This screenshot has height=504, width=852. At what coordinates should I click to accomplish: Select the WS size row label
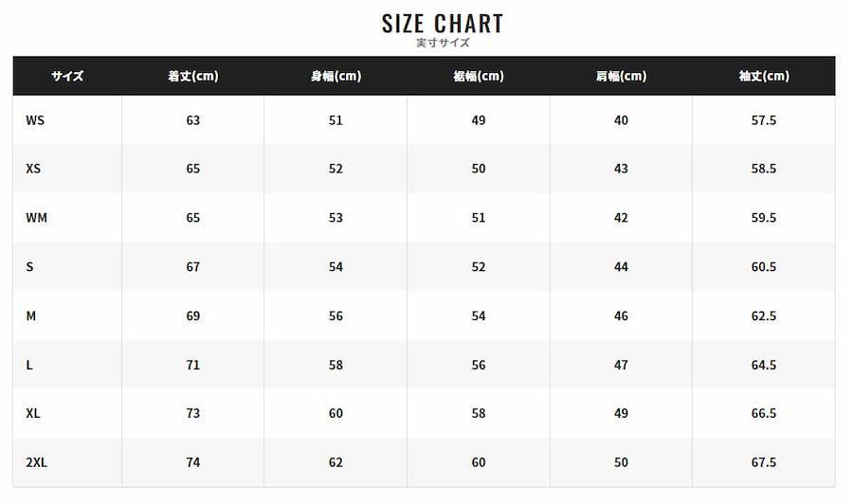click(x=35, y=120)
